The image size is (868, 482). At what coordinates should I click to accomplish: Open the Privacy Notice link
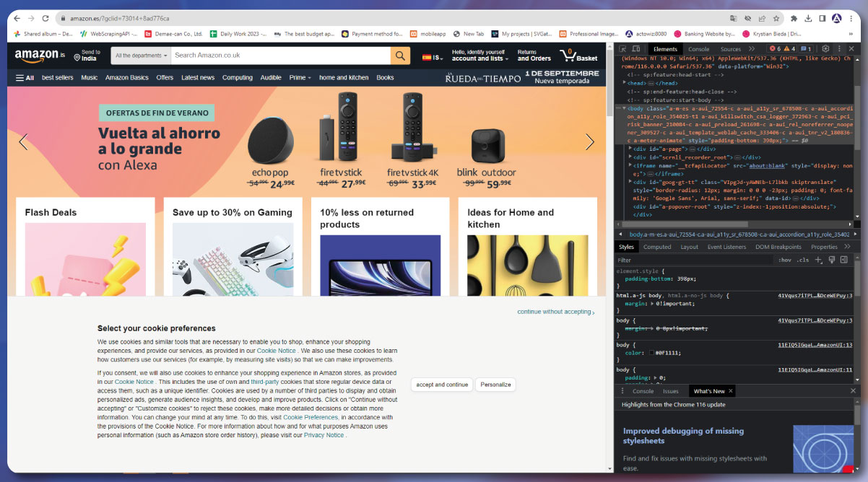(324, 435)
